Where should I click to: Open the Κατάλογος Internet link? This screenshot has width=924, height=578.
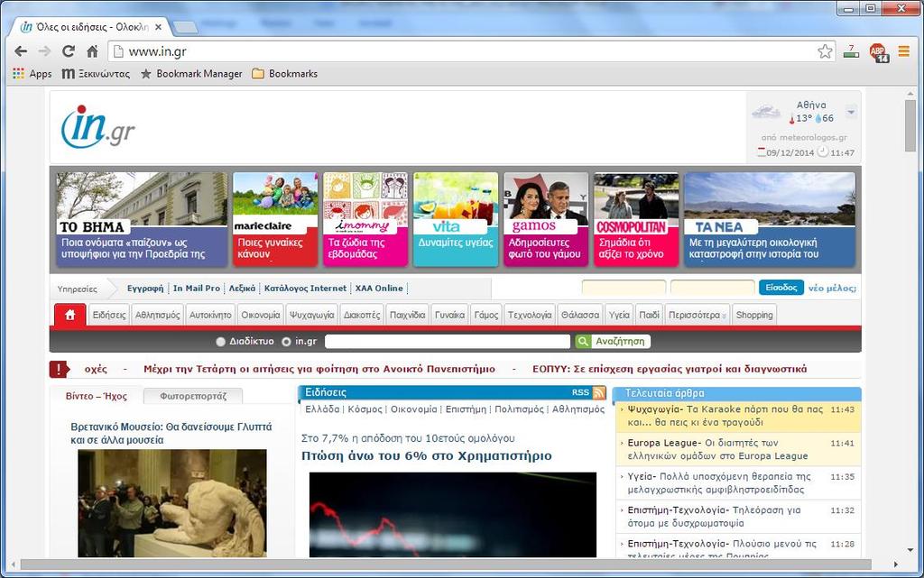[305, 288]
